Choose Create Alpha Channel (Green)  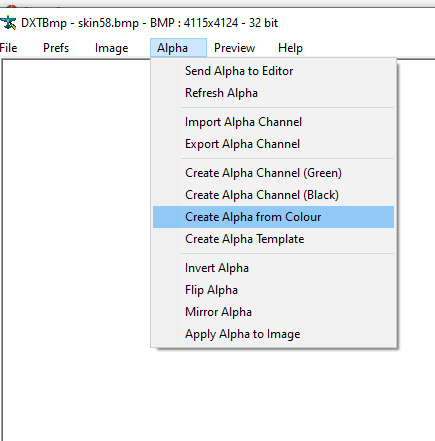coord(273,173)
